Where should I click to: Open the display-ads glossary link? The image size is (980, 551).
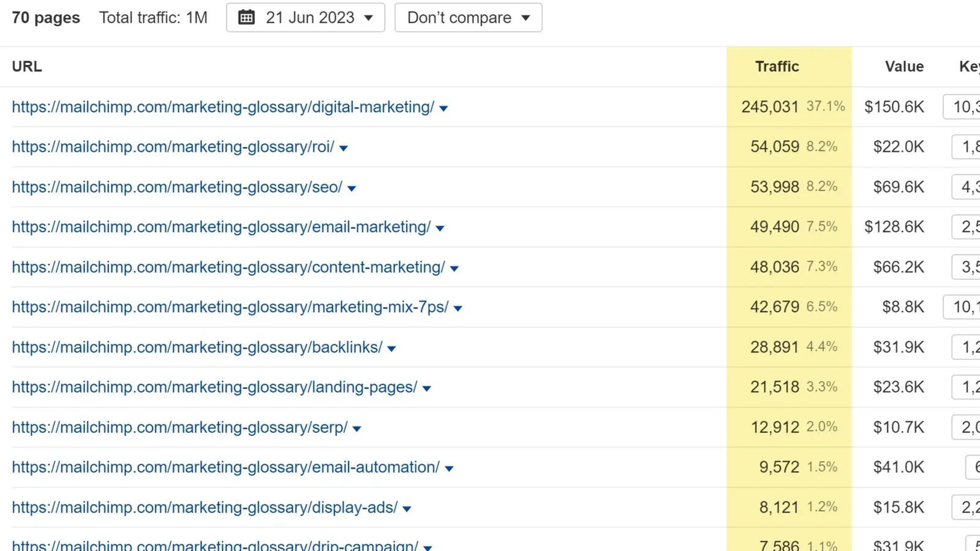click(205, 508)
